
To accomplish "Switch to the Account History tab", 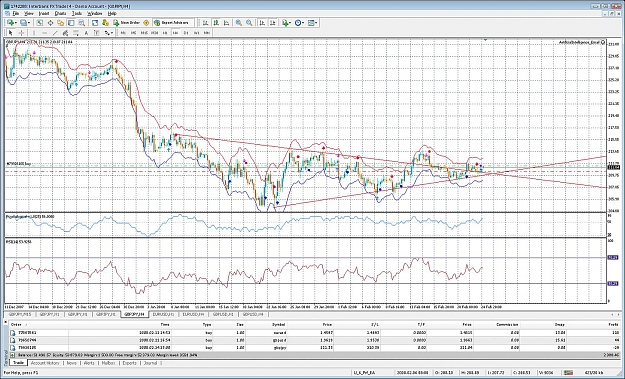I will click(45, 363).
